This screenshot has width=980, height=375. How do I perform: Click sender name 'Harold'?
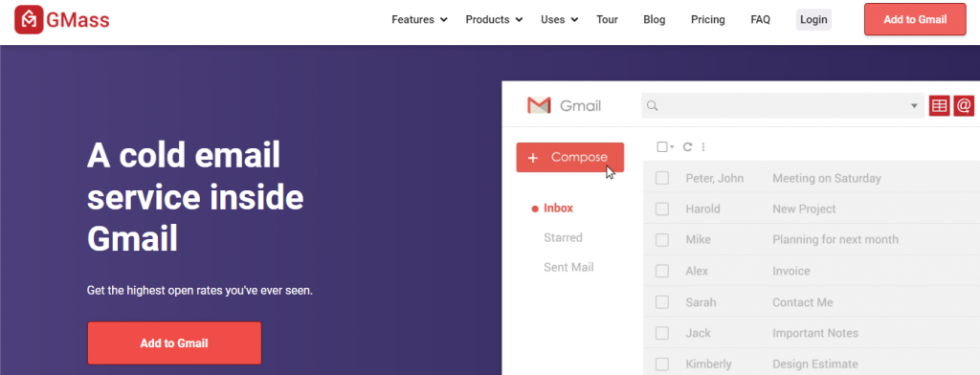tap(702, 209)
